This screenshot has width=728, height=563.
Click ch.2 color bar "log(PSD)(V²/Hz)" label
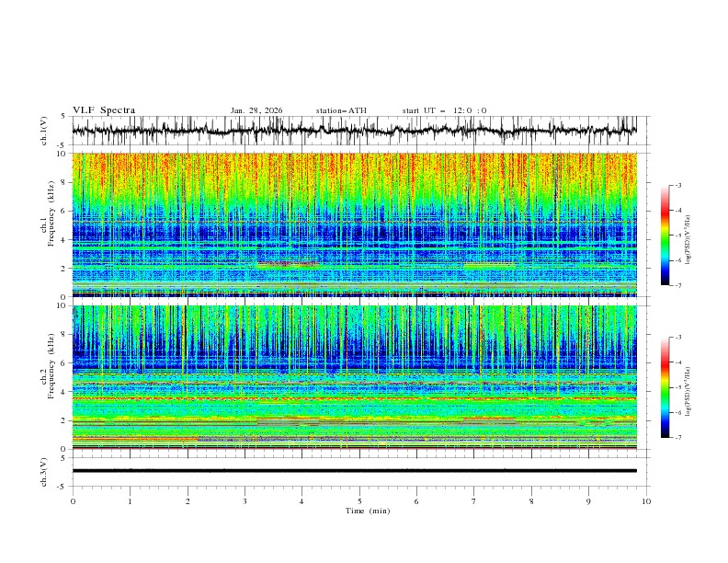coord(688,392)
